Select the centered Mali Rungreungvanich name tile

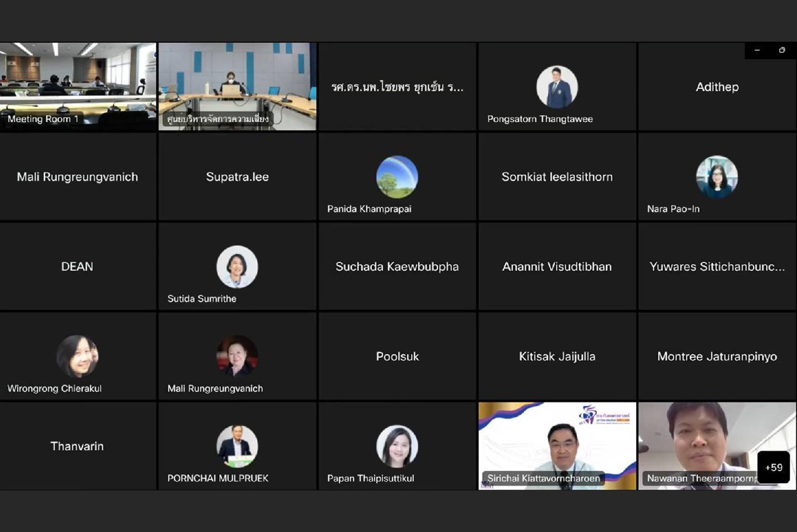pos(78,177)
